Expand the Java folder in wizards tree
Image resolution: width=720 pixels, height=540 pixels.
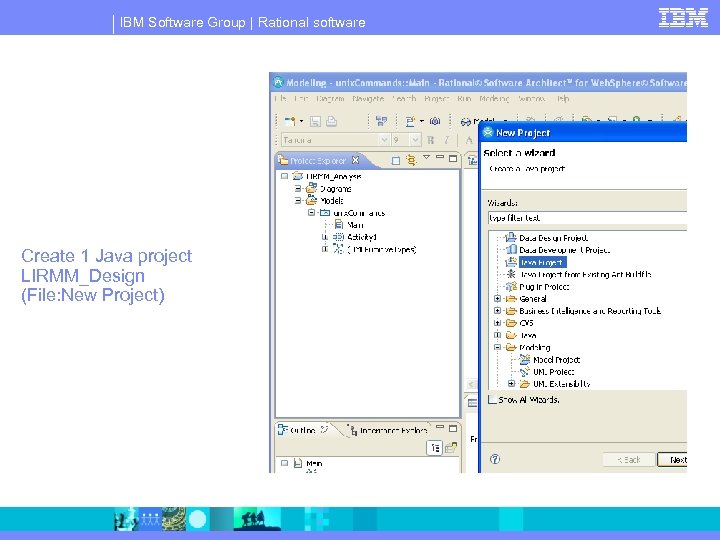click(497, 335)
